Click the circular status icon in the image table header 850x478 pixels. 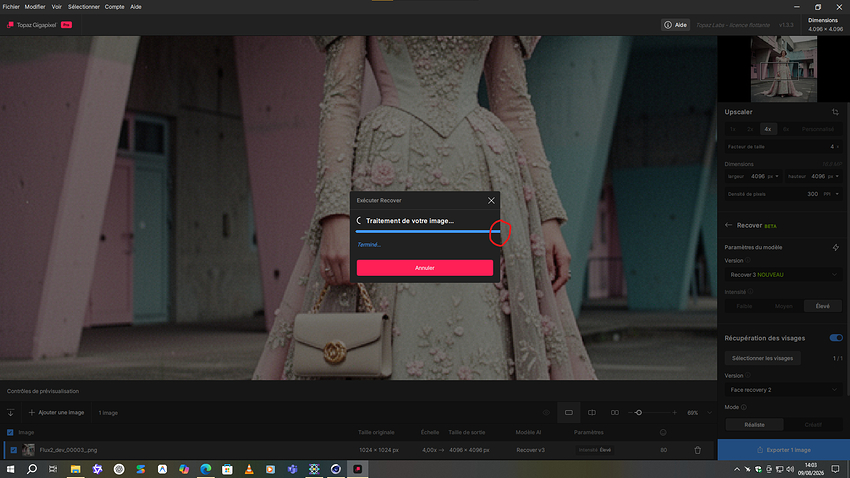tap(663, 432)
